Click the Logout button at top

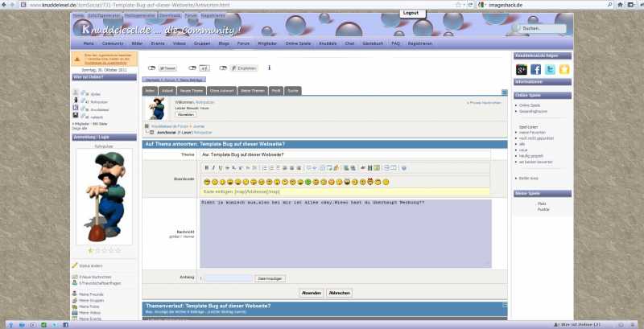click(x=411, y=13)
